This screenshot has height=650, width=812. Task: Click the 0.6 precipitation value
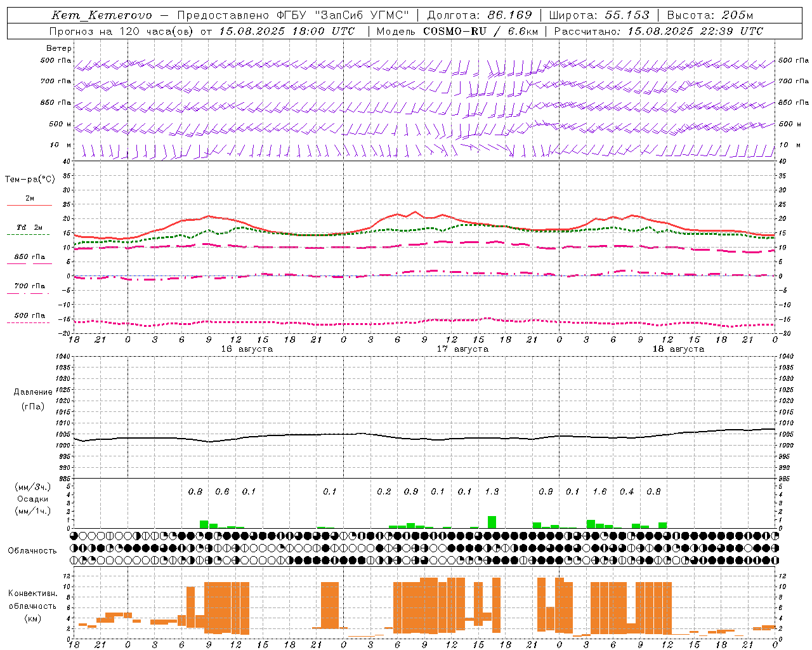point(222,491)
